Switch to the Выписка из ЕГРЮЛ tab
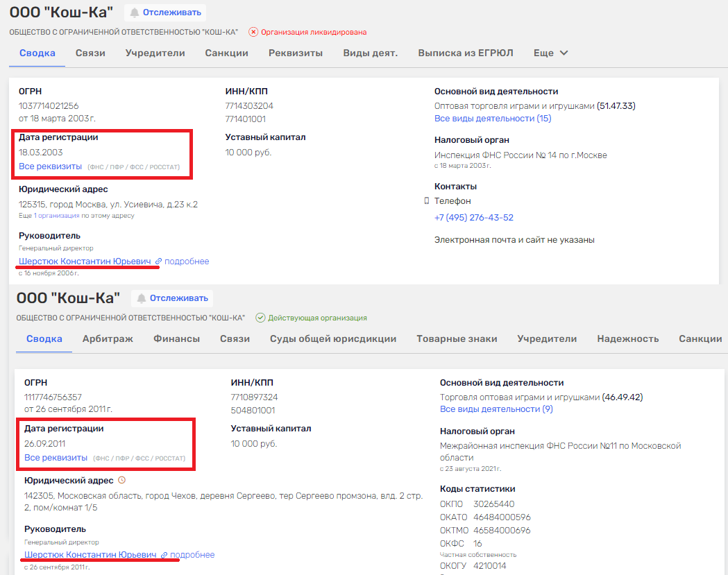This screenshot has height=575, width=728. [x=466, y=53]
